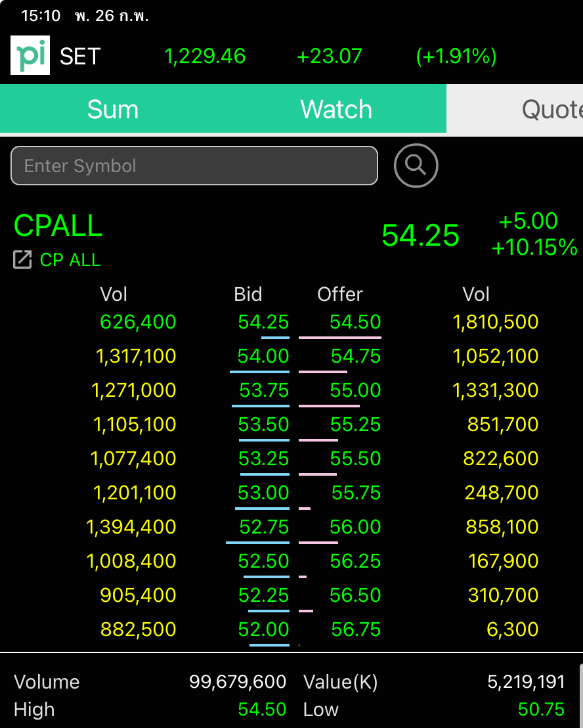
Task: Click bid volume 1,077,400
Action: coord(133,459)
